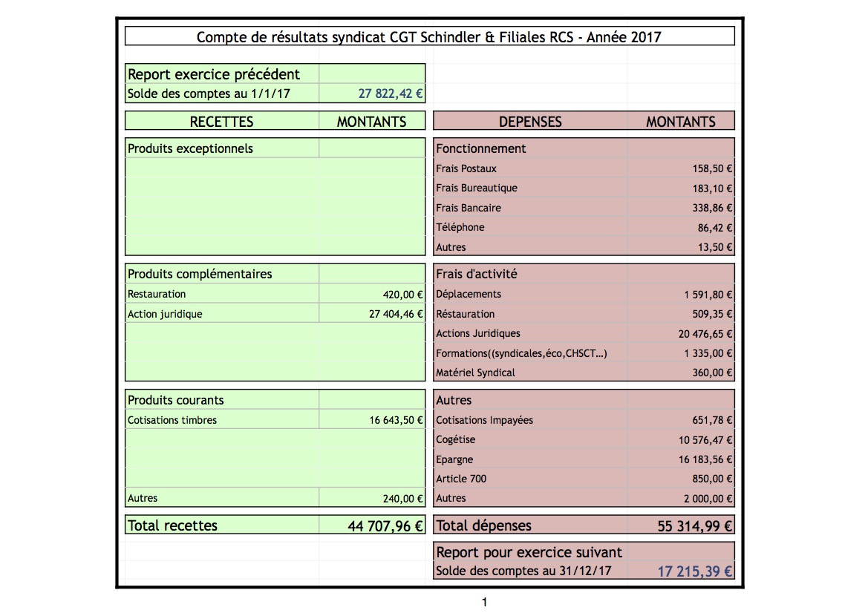Click 'Report pour exercice suivant' heading

(x=529, y=553)
